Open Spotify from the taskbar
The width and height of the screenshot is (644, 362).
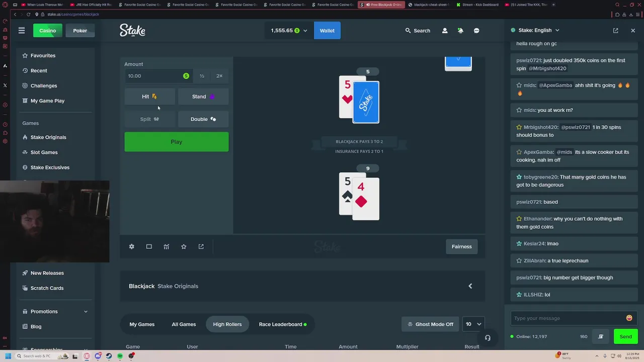tap(120, 356)
